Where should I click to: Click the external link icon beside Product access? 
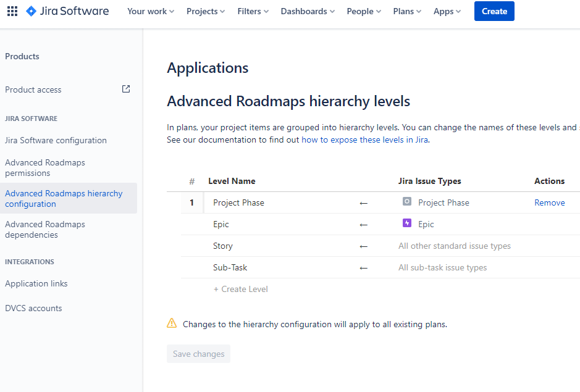tap(126, 89)
